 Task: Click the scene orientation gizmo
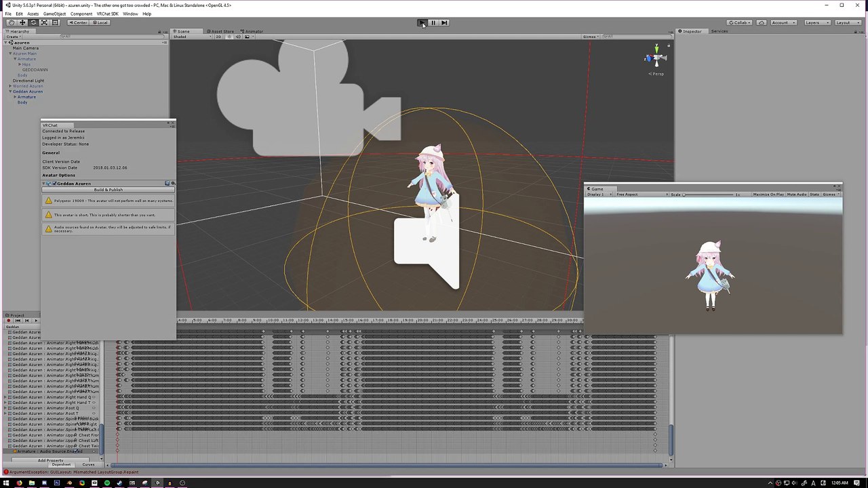pos(656,58)
